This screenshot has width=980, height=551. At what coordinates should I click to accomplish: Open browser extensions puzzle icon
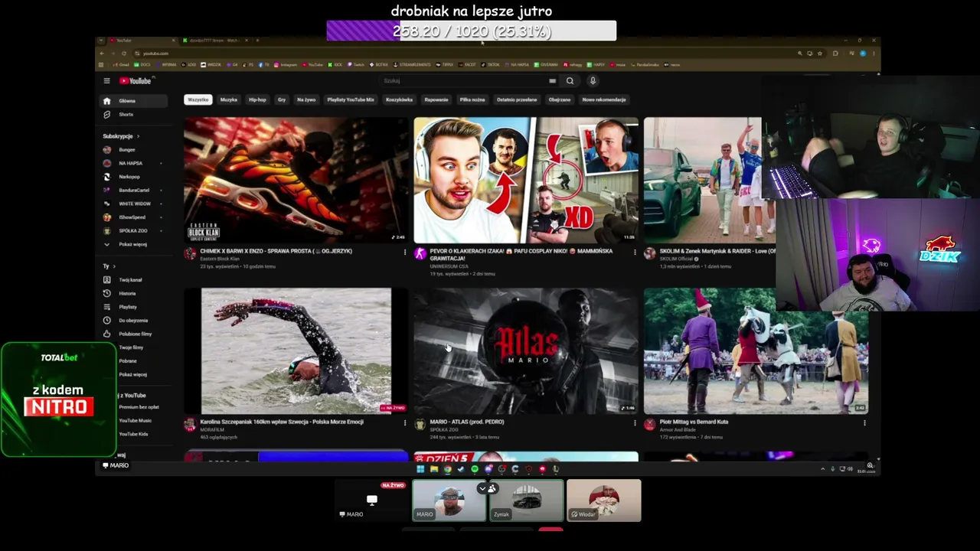(835, 53)
